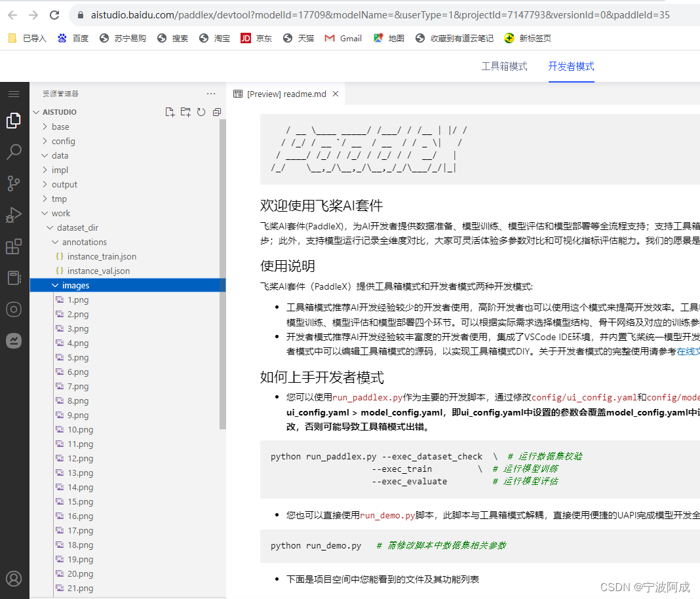The image size is (700, 599).
Task: Click the browser page refresh icon
Action: [54, 14]
